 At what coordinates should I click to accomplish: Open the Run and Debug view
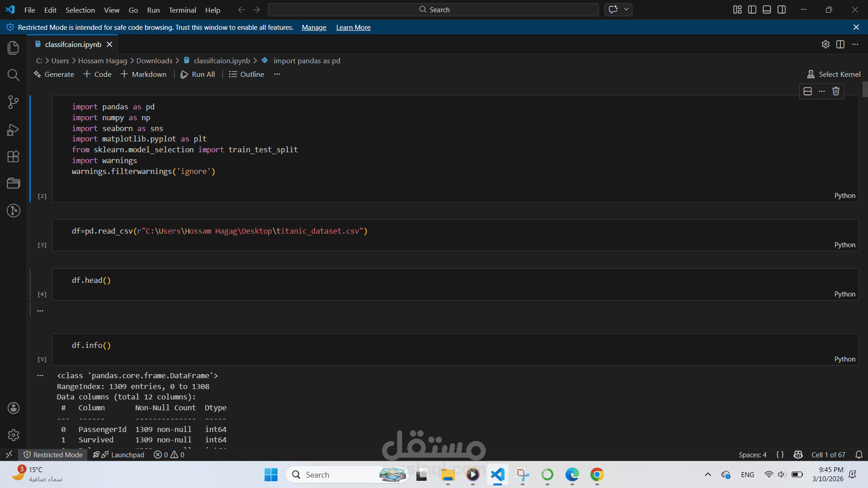[14, 130]
